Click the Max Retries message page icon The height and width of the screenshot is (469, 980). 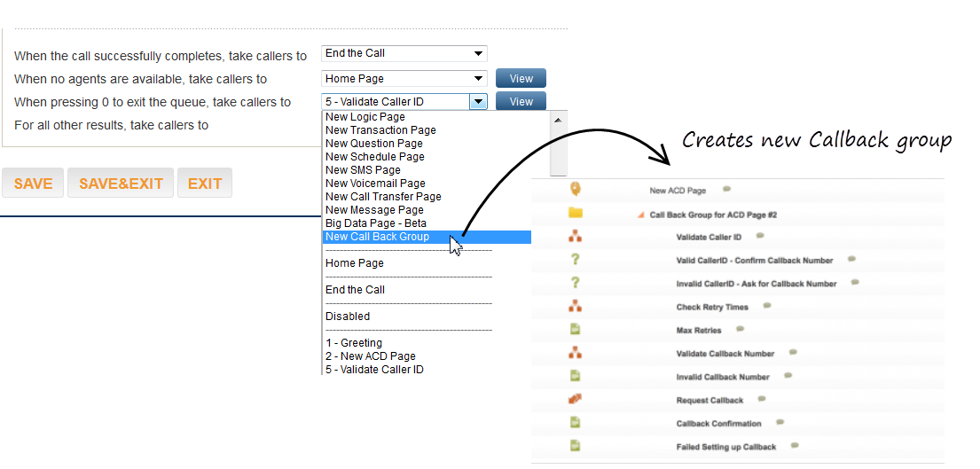coord(575,330)
